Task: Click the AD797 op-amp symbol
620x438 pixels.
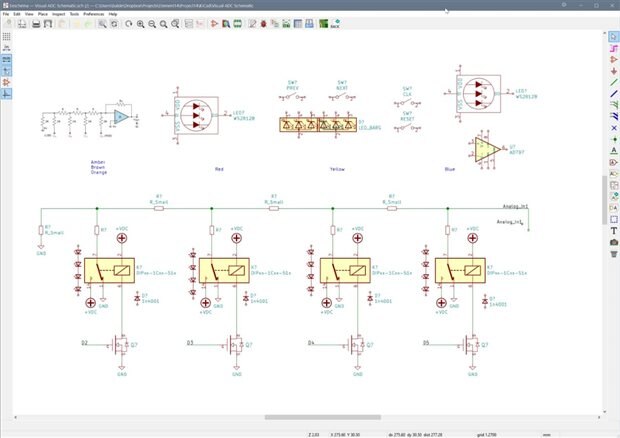Action: (487, 149)
